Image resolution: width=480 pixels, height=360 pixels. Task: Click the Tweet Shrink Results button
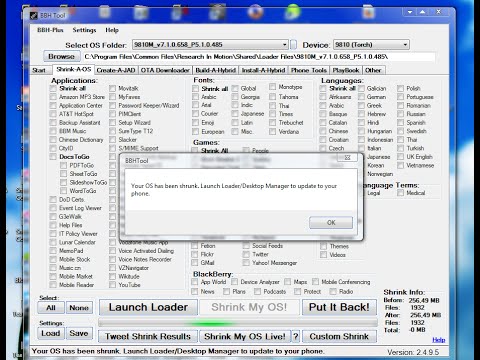148,336
